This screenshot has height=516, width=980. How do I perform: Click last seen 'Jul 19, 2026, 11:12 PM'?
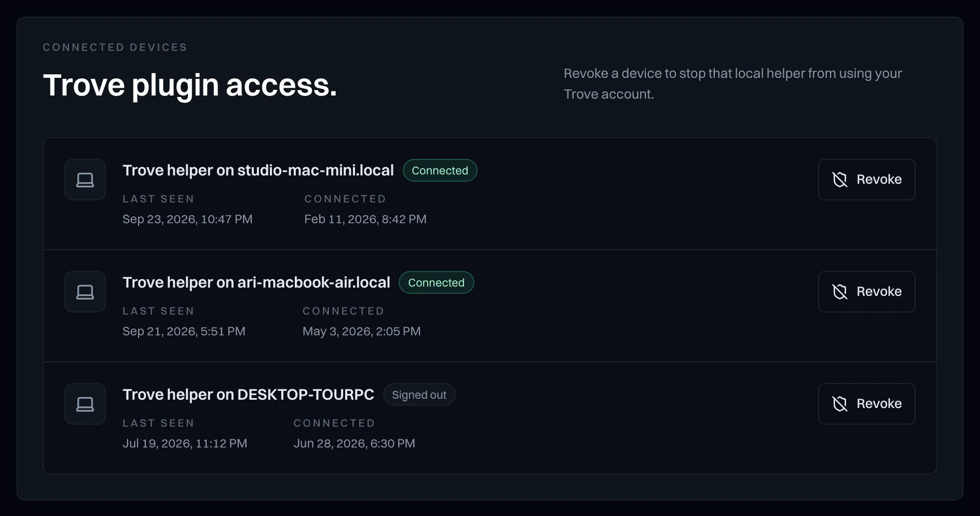click(x=185, y=443)
